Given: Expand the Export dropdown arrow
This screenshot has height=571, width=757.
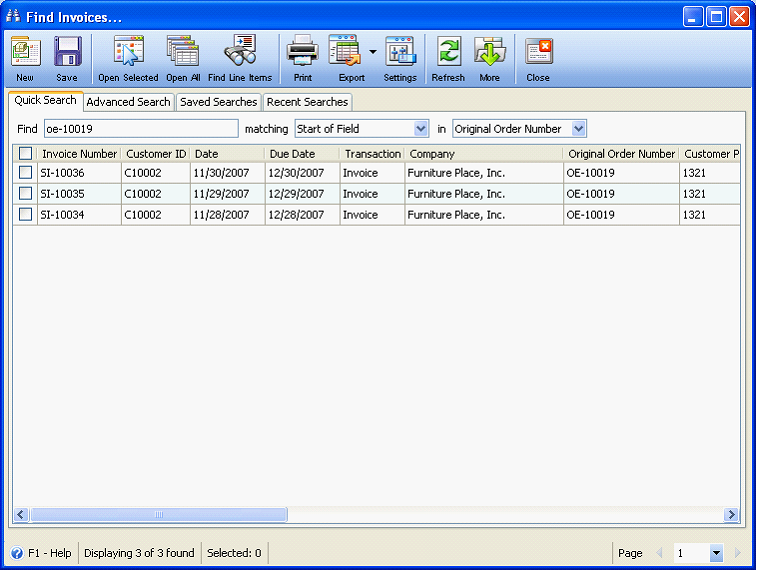Looking at the screenshot, I should 373,51.
